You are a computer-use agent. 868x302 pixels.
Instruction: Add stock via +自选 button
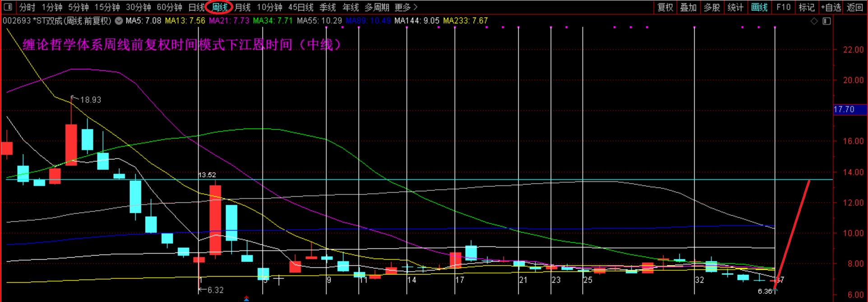pyautogui.click(x=831, y=7)
